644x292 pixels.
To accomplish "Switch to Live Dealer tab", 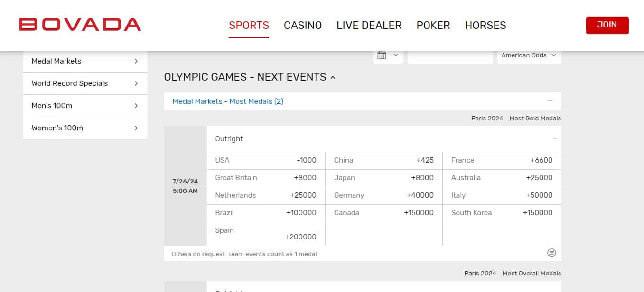I will coord(369,25).
